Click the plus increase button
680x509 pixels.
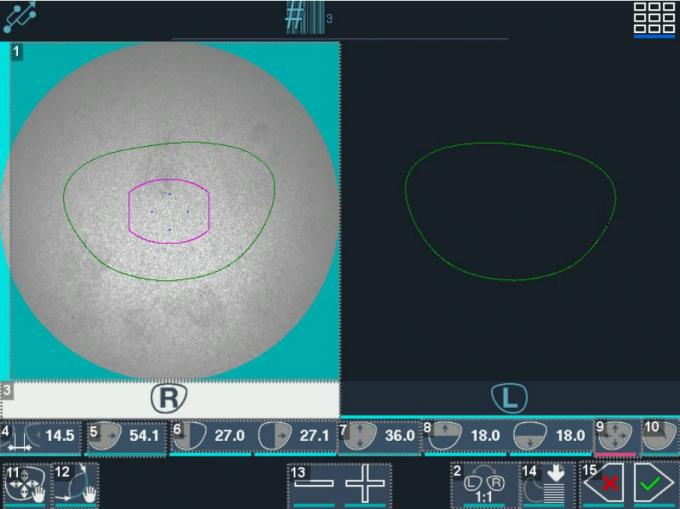pos(365,484)
